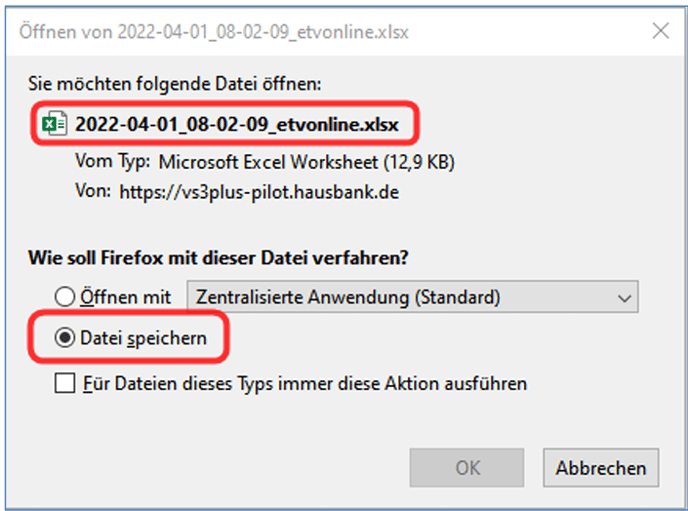
Task: Click the 'Öffnen mit' label text
Action: point(125,297)
